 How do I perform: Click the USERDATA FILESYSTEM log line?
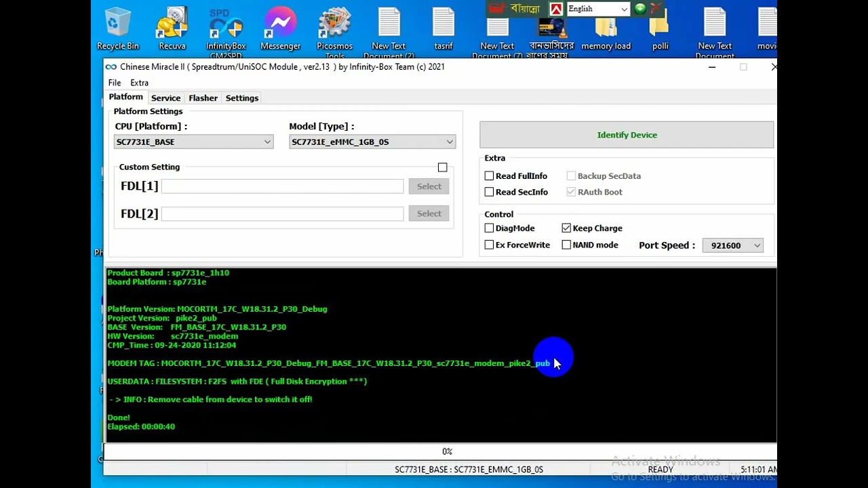click(x=237, y=382)
